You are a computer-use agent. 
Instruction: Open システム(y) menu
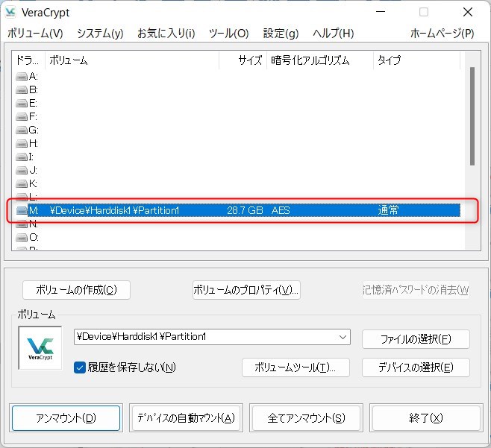[x=100, y=33]
